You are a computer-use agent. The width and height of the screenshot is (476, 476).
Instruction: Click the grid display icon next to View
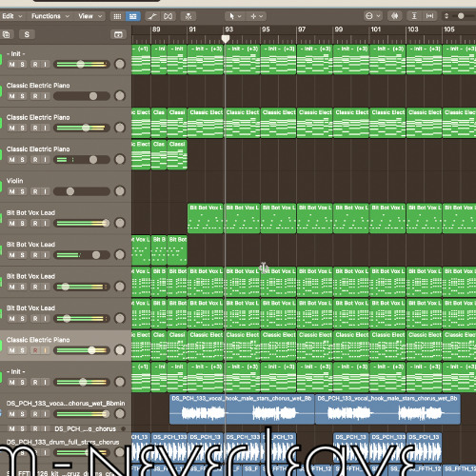117,16
